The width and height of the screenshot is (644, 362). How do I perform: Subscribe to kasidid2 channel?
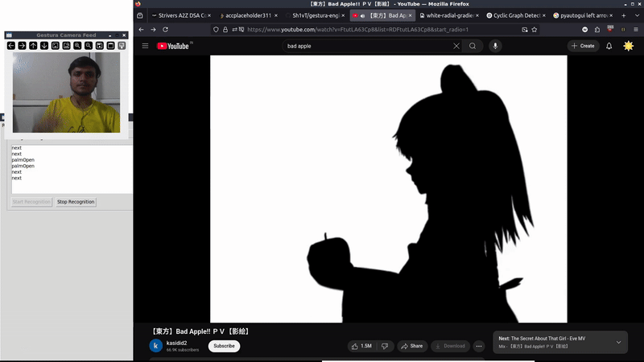click(224, 346)
